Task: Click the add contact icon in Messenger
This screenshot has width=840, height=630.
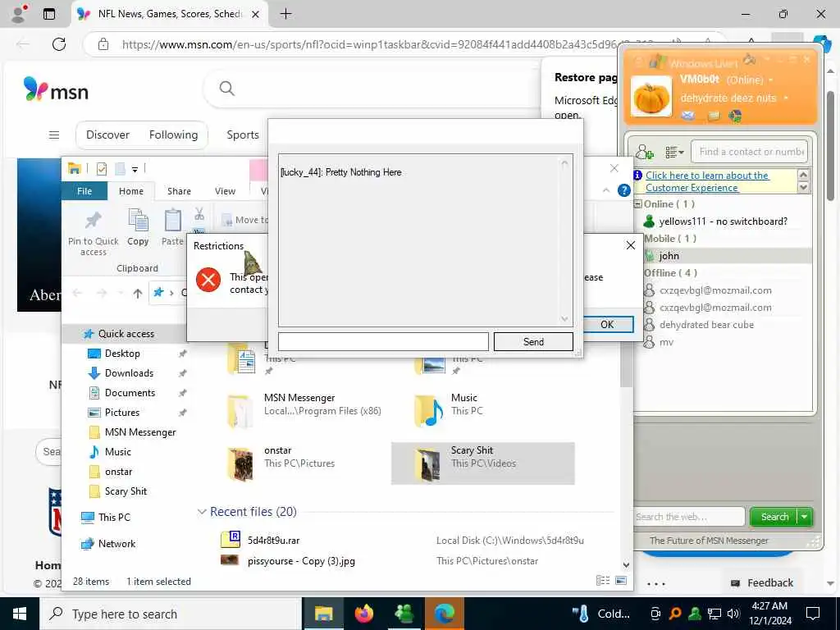Action: tap(645, 152)
